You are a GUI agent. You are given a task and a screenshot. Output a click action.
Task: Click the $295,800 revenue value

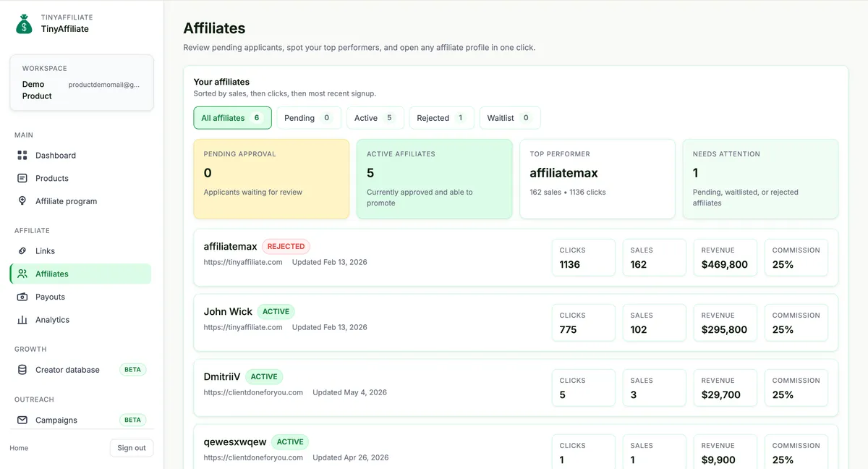tap(725, 330)
